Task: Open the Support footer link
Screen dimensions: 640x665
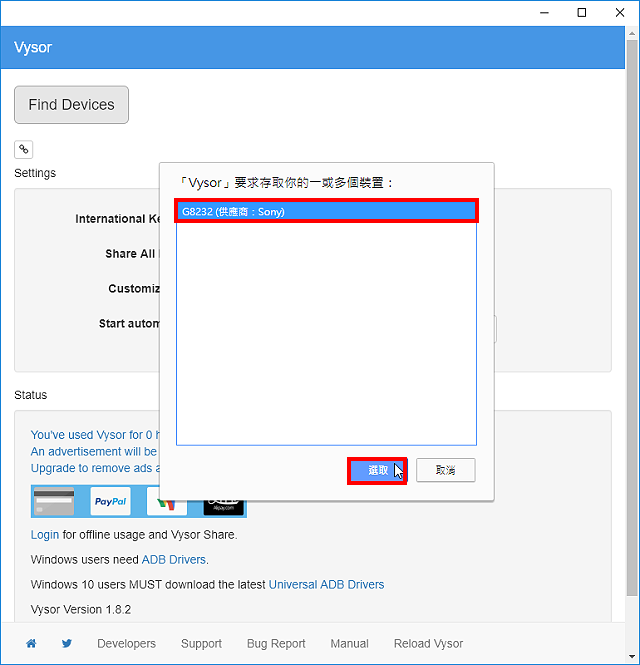Action: pyautogui.click(x=201, y=643)
